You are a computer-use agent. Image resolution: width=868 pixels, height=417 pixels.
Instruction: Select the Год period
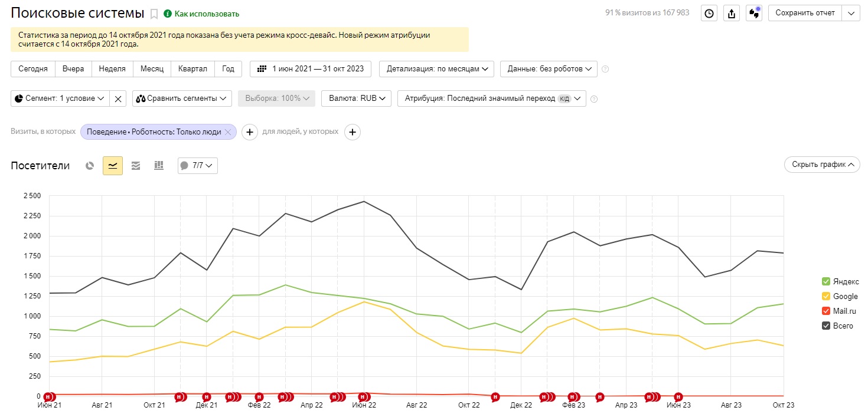coord(228,69)
